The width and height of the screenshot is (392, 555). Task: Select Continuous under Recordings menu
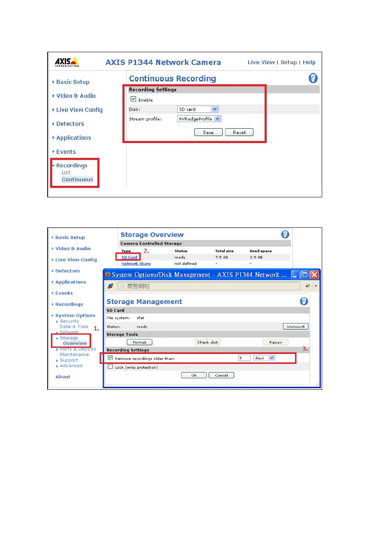(77, 180)
